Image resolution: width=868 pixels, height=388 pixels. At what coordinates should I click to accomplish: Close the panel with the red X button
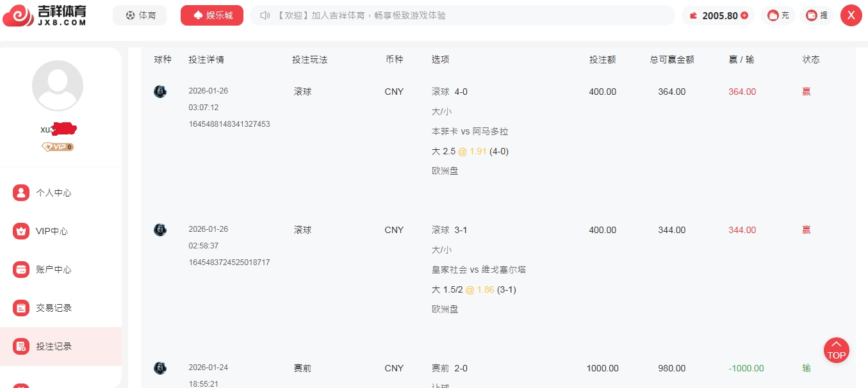(851, 15)
